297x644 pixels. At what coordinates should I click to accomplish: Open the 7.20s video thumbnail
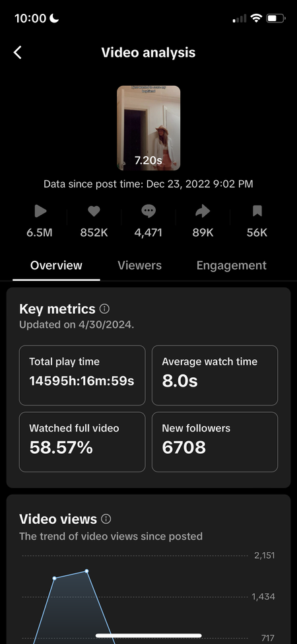pyautogui.click(x=148, y=128)
